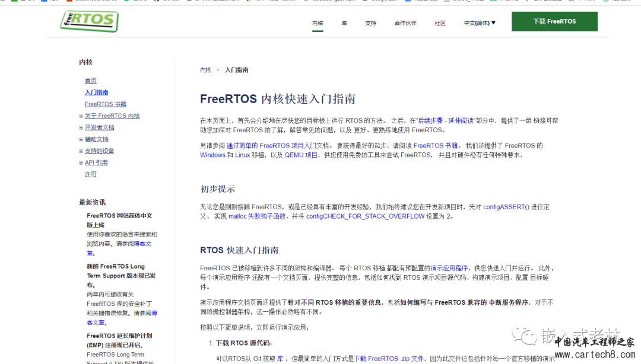The image size is (641, 364).
Task: Open 开发者文档 sidebar link
Action: click(99, 127)
